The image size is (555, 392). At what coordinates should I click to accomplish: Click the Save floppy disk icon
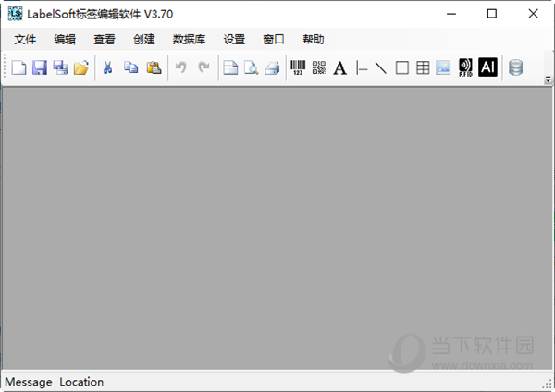(40, 67)
